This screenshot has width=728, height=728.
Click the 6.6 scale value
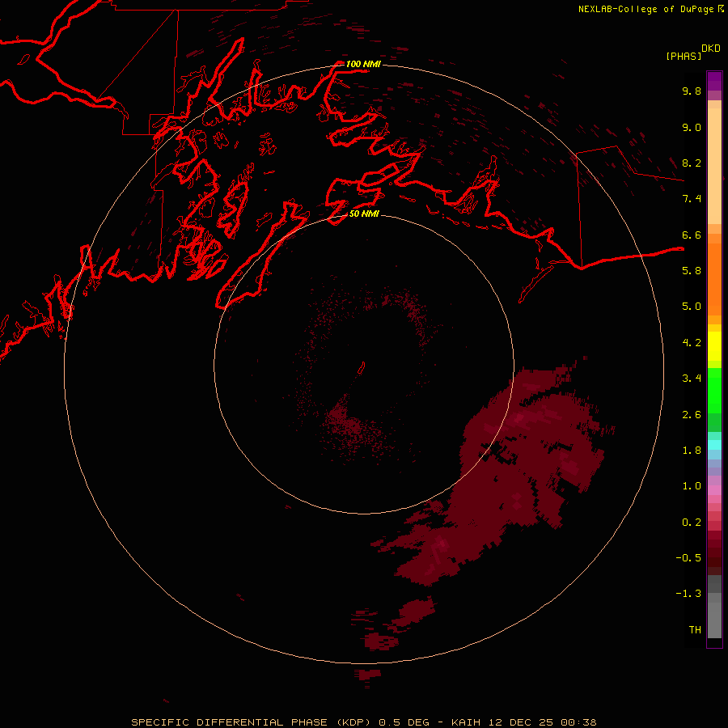(x=692, y=235)
